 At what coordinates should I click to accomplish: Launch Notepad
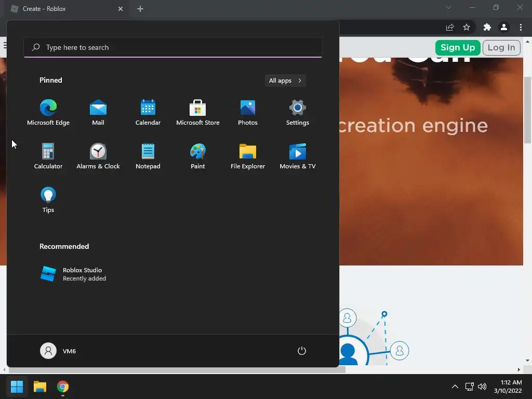point(148,156)
